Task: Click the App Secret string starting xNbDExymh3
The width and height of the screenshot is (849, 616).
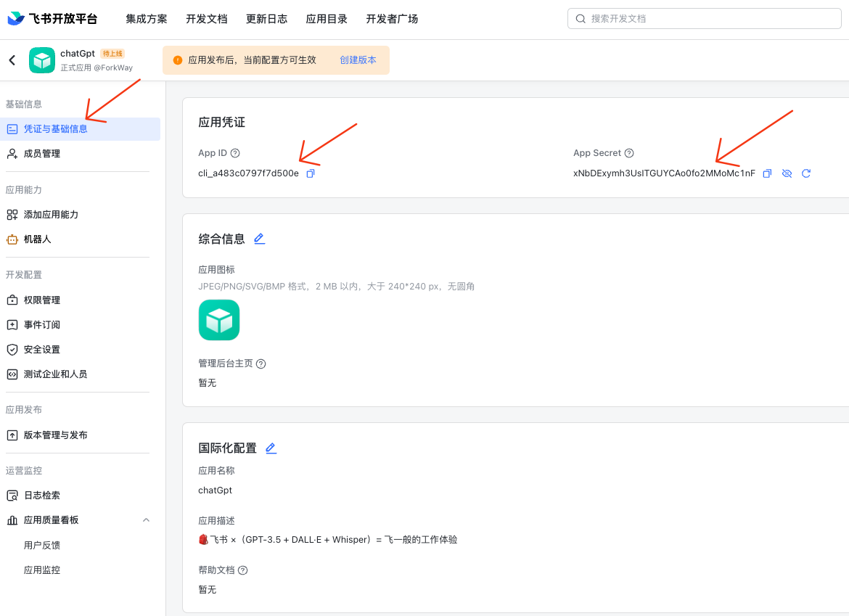Action: [664, 173]
